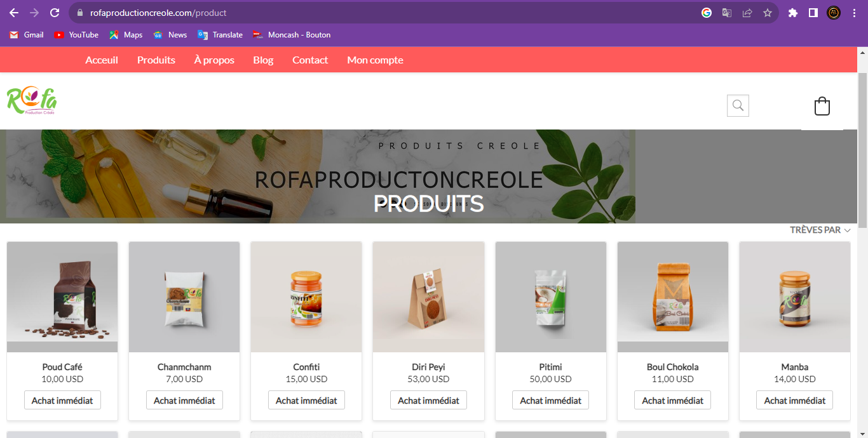The width and height of the screenshot is (868, 438).
Task: Click the search magnifier icon
Action: 738,105
